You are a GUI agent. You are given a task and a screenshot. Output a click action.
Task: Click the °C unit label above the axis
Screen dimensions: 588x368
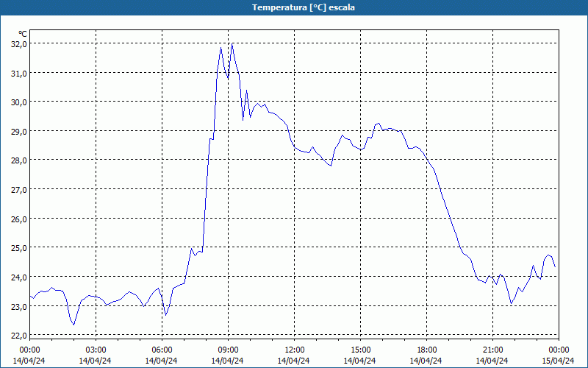(23, 34)
